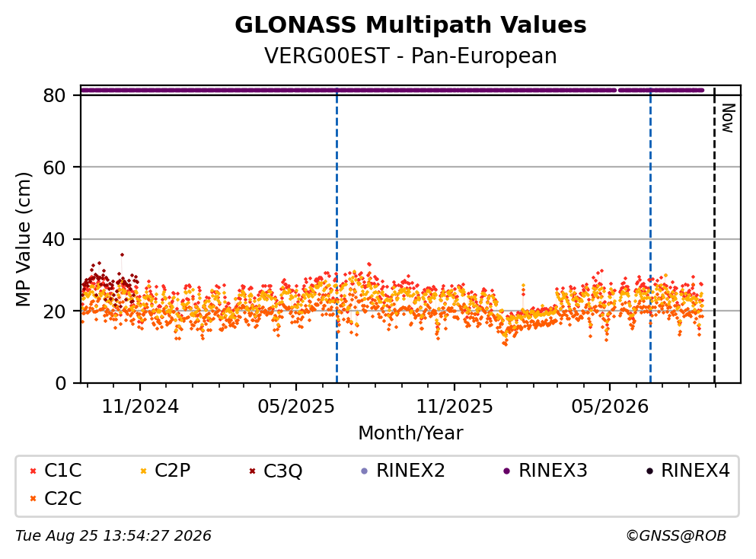Click the purple RINEX3 data band
756x559 pixels.
click(x=392, y=90)
